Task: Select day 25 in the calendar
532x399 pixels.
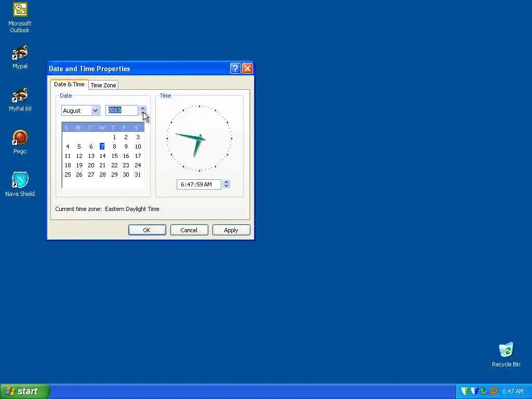Action: click(68, 175)
